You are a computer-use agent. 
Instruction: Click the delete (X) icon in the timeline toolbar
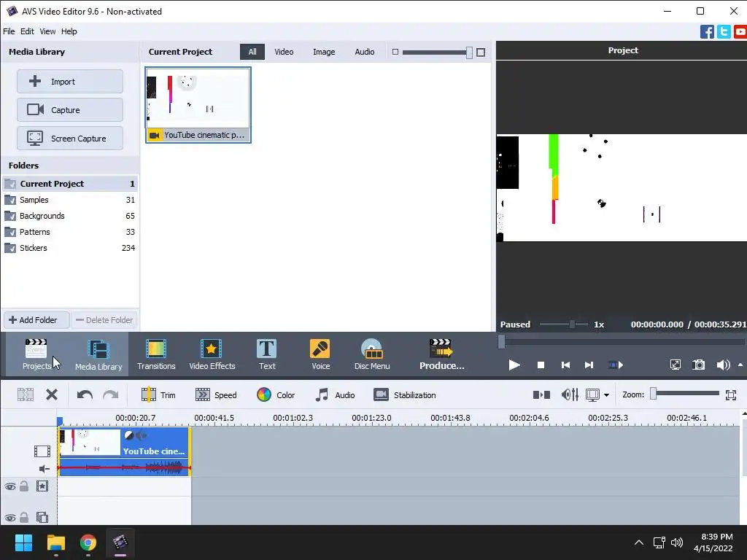52,394
